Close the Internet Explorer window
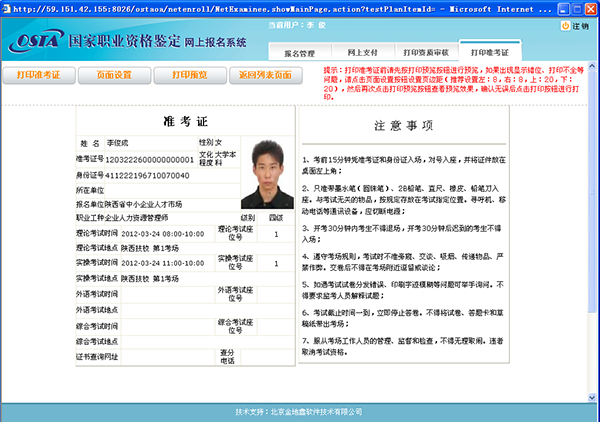Image resolution: width=600 pixels, height=422 pixels. [591, 9]
